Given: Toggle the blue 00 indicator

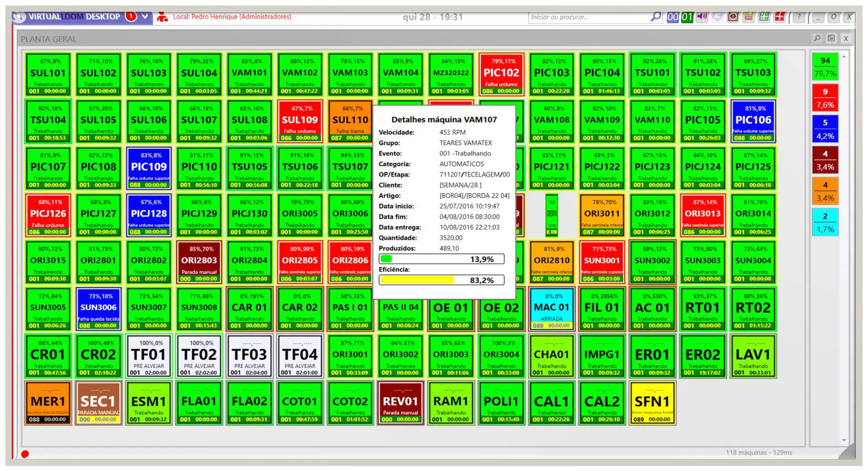Looking at the screenshot, I should point(673,17).
